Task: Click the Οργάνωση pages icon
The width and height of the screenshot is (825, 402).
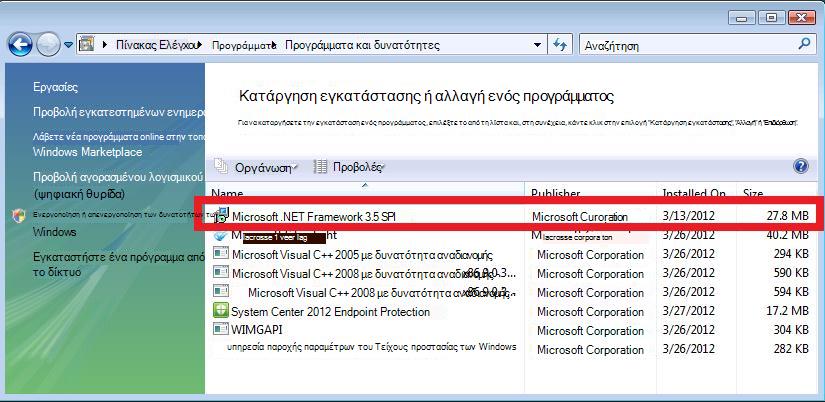Action: point(221,167)
